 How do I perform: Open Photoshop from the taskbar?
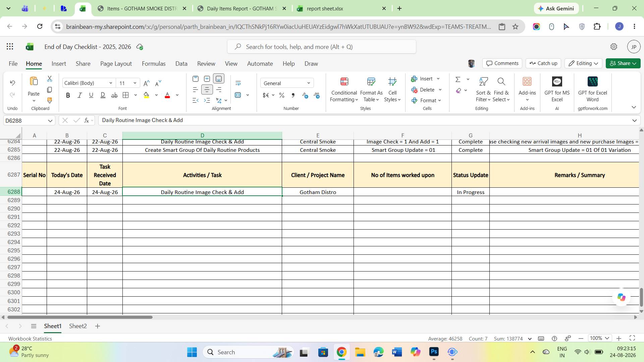(x=434, y=352)
